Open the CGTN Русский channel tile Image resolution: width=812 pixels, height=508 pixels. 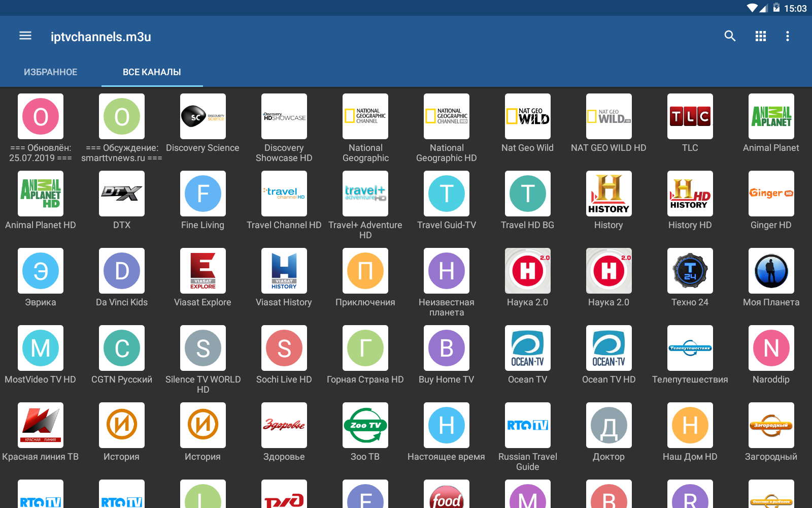[122, 348]
